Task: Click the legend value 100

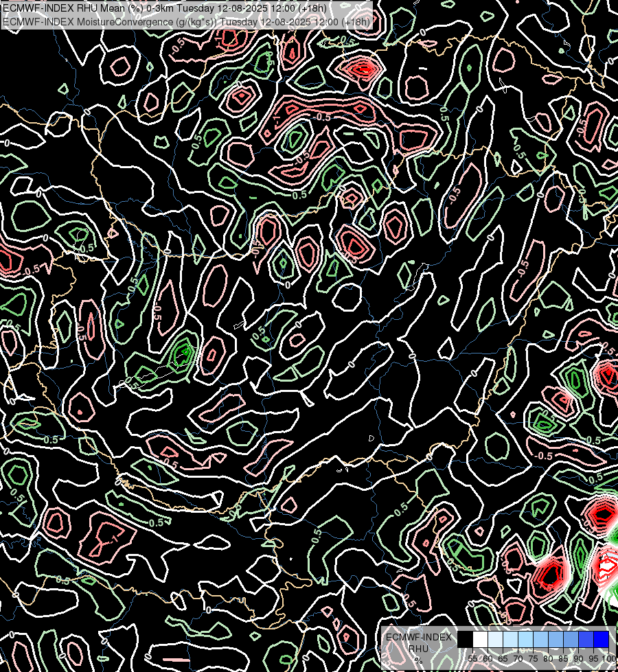Action: (x=608, y=659)
